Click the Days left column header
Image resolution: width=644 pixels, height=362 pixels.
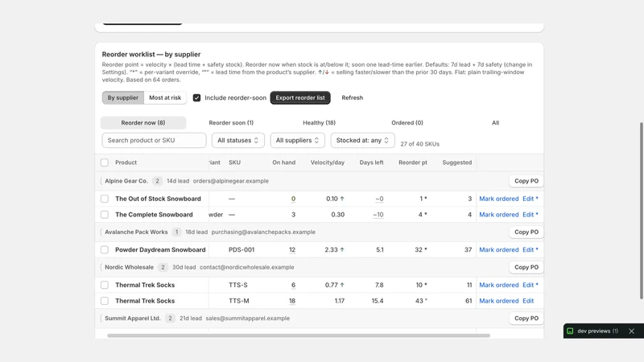click(x=371, y=162)
